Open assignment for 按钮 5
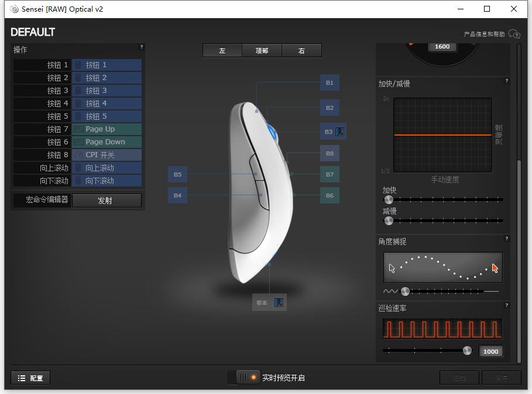 107,116
